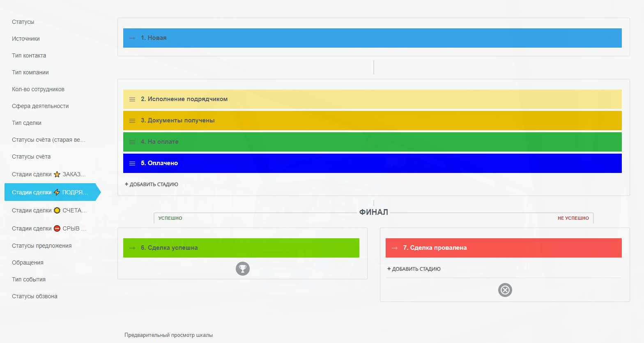Go to Статусы обзвона in sidebar
This screenshot has width=644, height=343.
(x=34, y=296)
